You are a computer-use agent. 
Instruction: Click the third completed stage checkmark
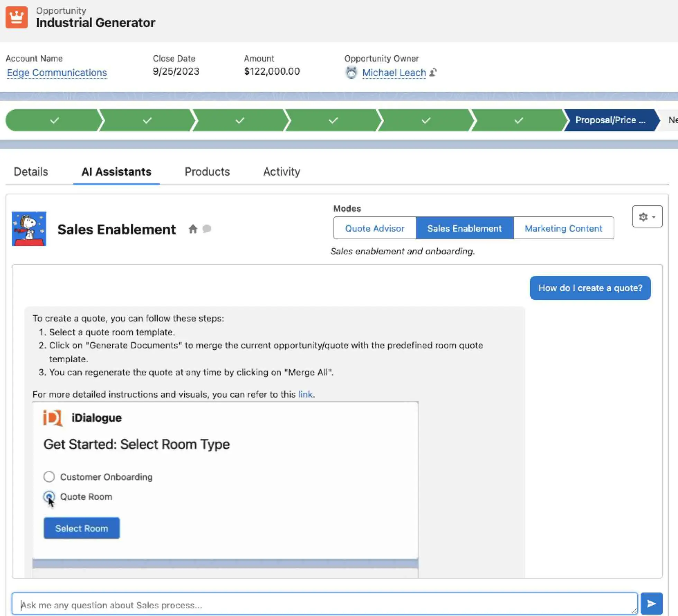tap(240, 120)
